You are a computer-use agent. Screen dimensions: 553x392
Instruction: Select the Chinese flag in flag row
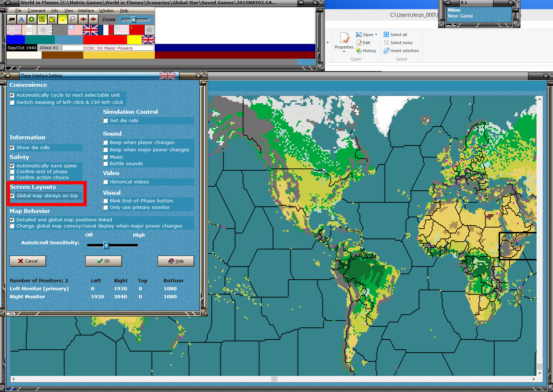pos(75,30)
